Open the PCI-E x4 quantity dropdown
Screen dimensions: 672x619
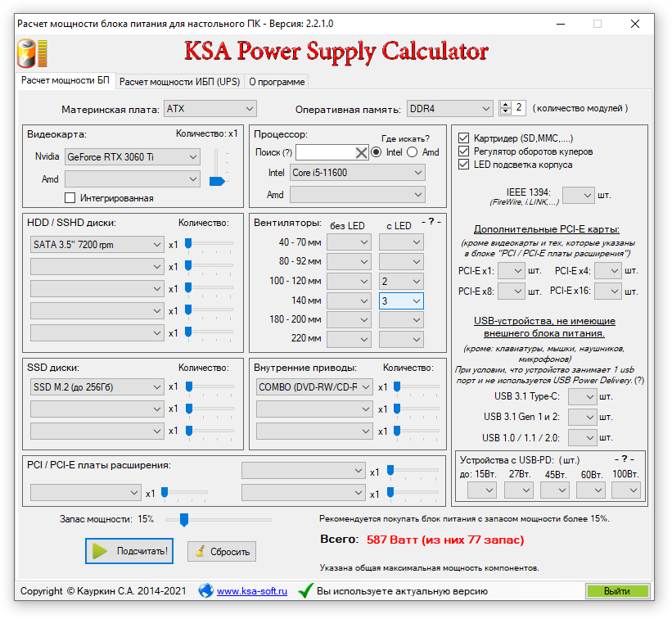tap(608, 271)
